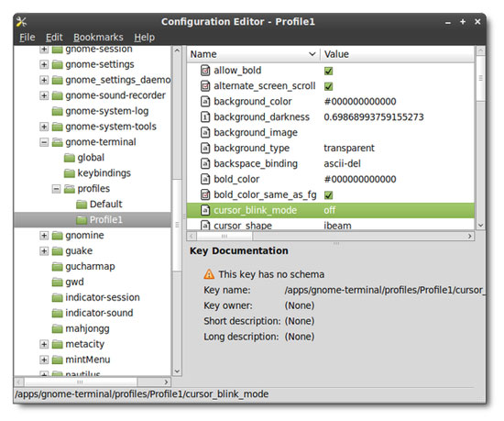Click the key list scroll-down arrow
Screen dimensions: 504x421
click(480, 226)
